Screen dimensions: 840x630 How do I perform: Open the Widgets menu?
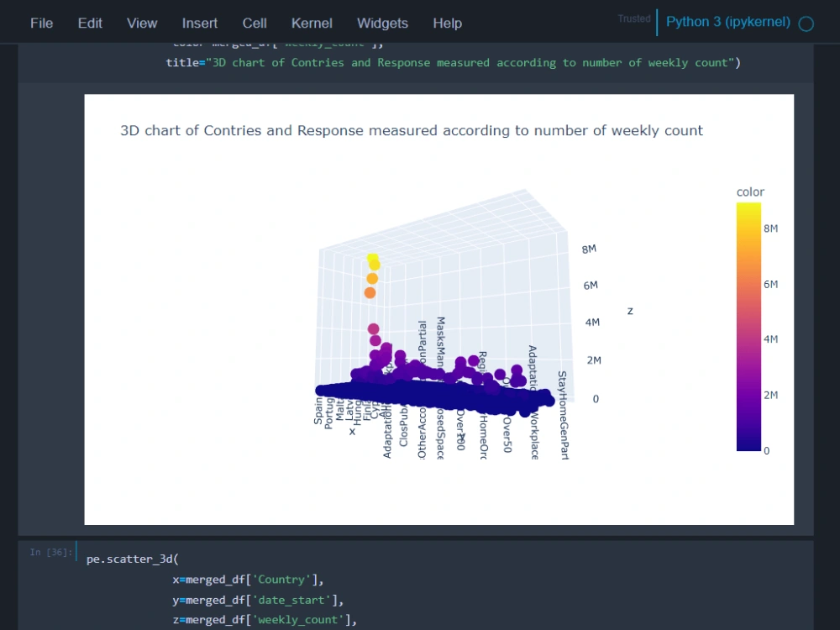pos(382,24)
